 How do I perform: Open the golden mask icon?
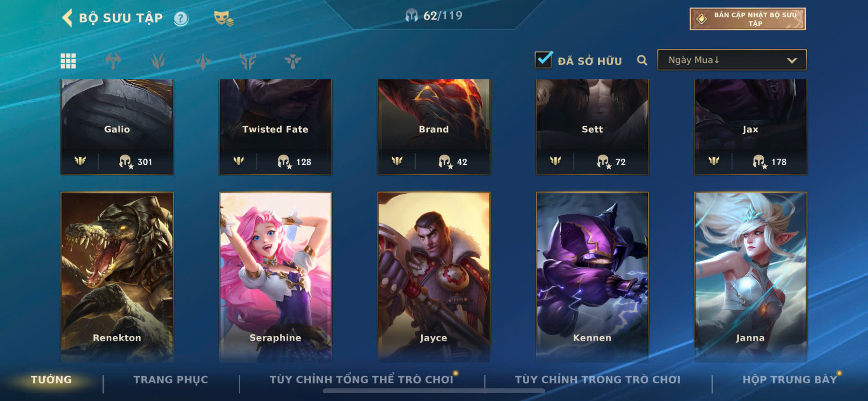pyautogui.click(x=223, y=18)
